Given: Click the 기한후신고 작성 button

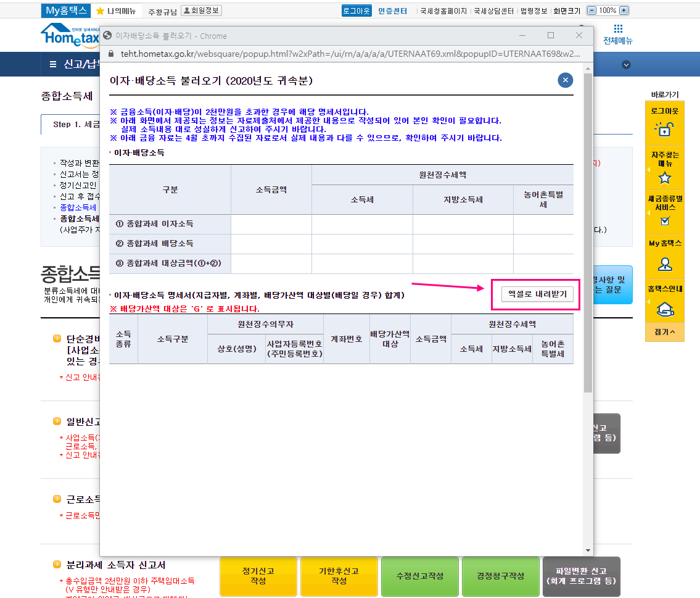Looking at the screenshot, I should click(339, 576).
